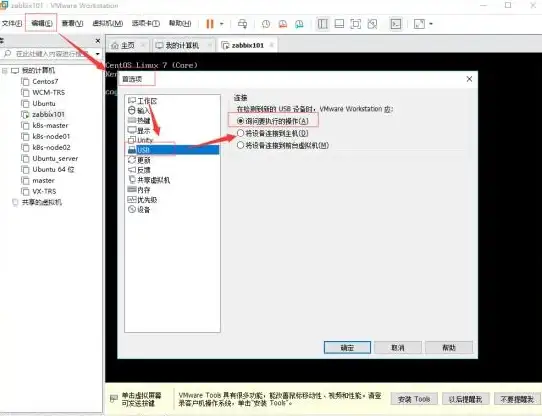Select 热键 in preferences list
The width and height of the screenshot is (542, 416).
click(143, 121)
